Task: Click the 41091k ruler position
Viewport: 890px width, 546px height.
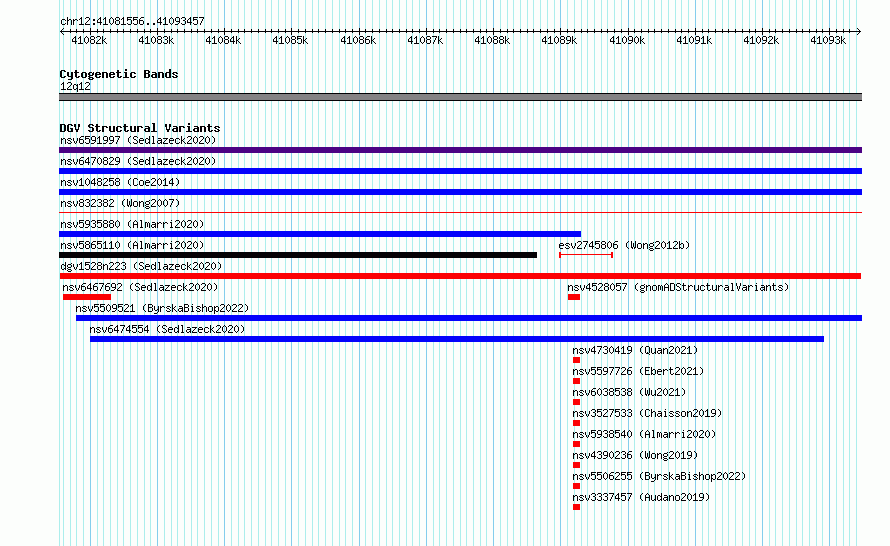Action: pyautogui.click(x=694, y=40)
